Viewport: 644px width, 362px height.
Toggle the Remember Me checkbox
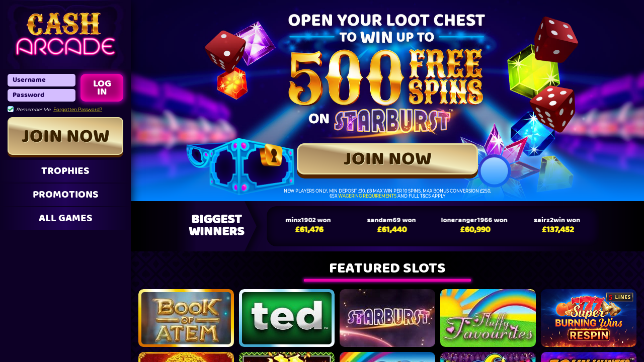[11, 109]
